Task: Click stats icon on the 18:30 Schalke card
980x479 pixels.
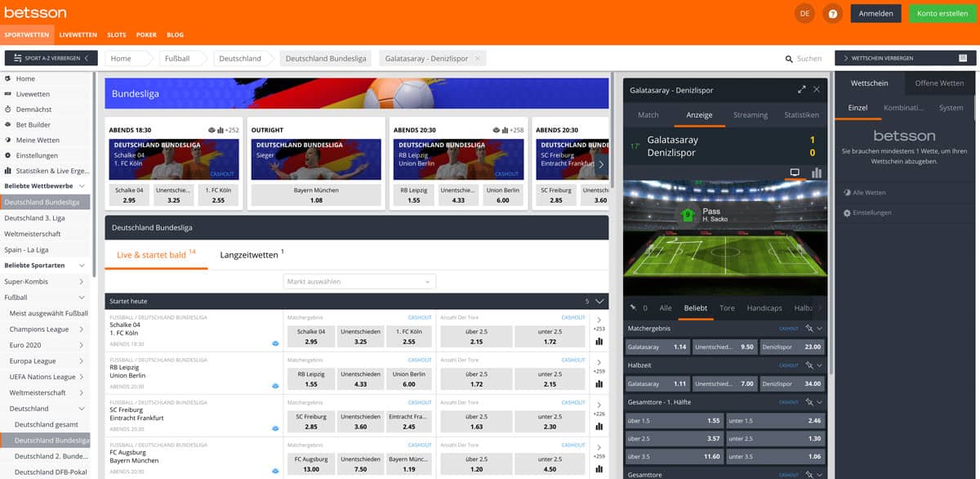Action: 221,130
